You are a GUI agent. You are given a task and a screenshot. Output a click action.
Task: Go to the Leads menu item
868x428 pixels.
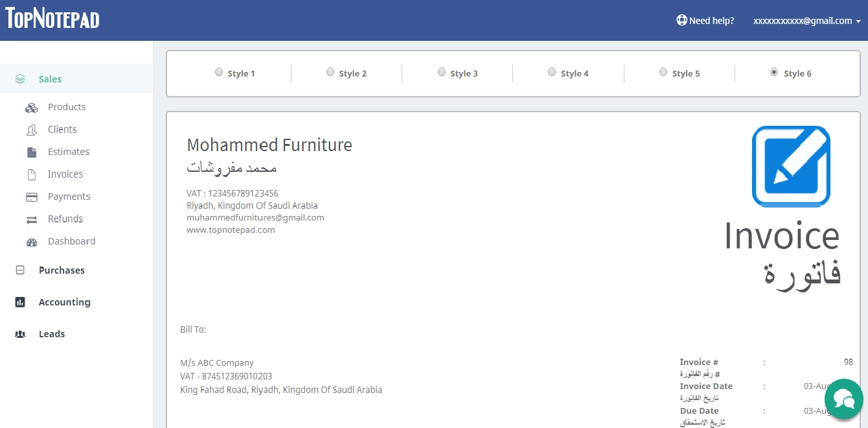[x=51, y=334]
